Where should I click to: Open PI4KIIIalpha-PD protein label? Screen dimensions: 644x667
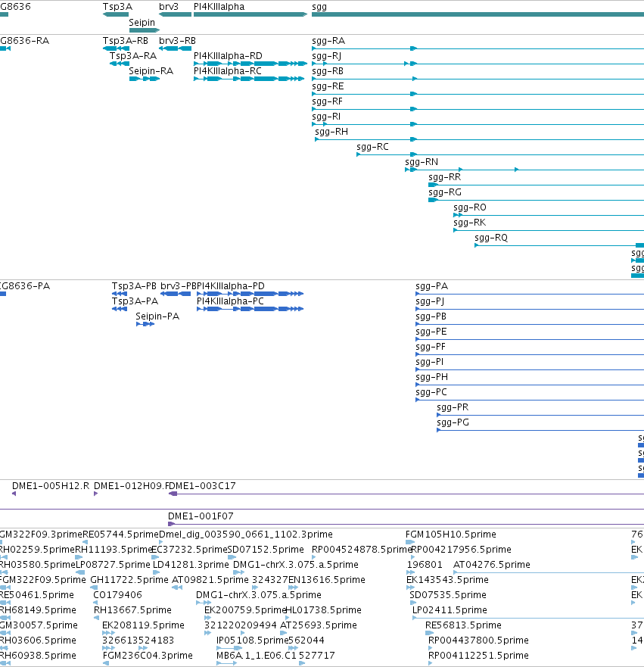230,286
